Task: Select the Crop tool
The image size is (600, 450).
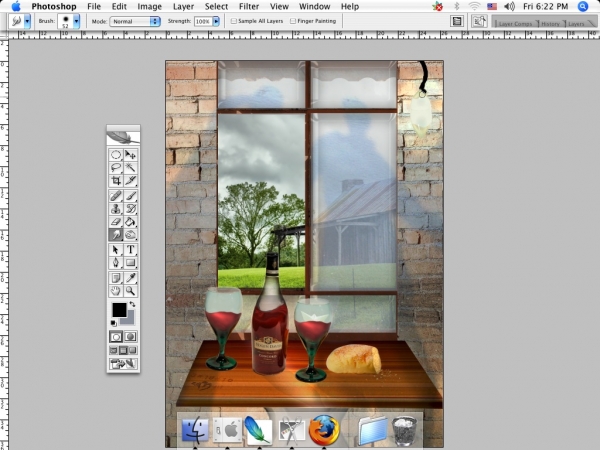Action: point(116,180)
